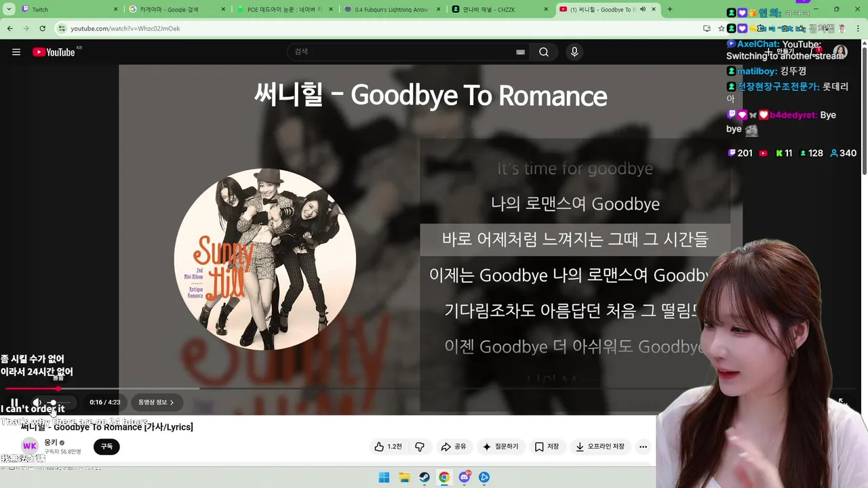Subscribe using the 구독 button
The image size is (868, 488).
(x=106, y=447)
